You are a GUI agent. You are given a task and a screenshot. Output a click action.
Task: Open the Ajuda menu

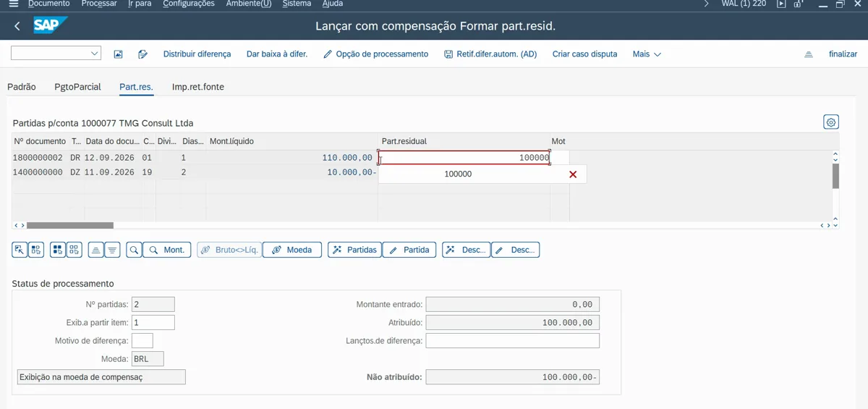tap(333, 4)
